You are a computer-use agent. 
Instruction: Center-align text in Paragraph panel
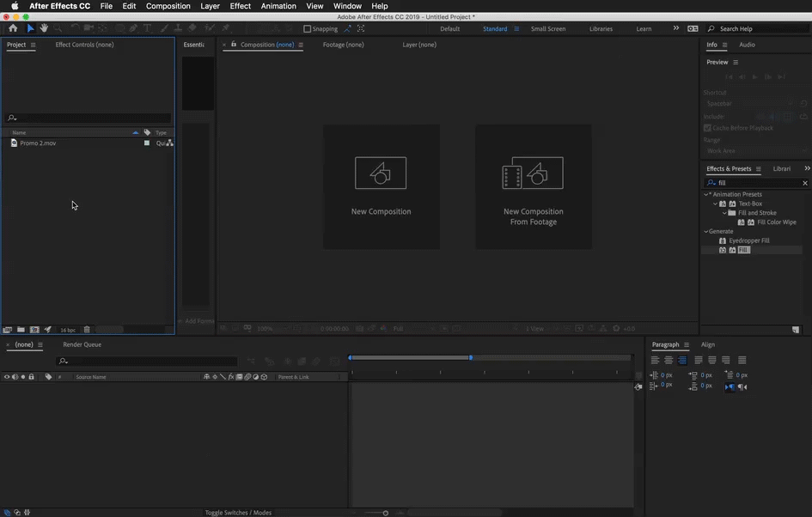click(x=669, y=360)
